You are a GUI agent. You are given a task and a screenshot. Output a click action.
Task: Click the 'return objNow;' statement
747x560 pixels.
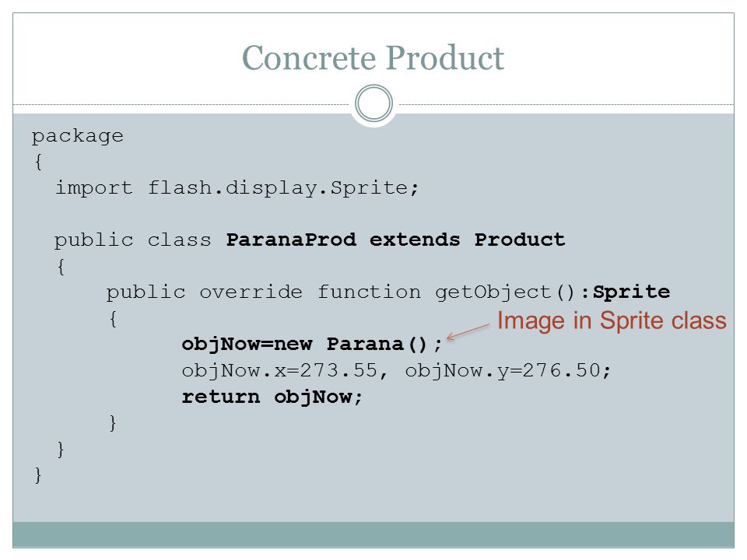[272, 397]
